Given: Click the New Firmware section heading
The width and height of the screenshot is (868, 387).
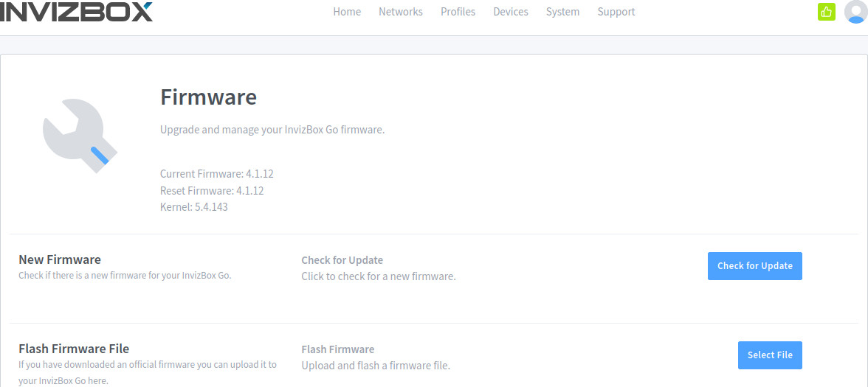Looking at the screenshot, I should (60, 259).
